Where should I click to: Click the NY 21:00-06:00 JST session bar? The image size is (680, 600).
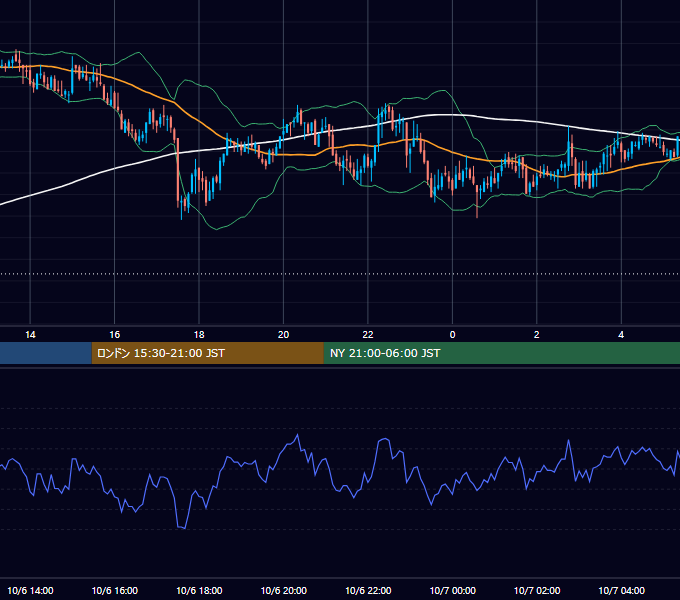pos(502,353)
